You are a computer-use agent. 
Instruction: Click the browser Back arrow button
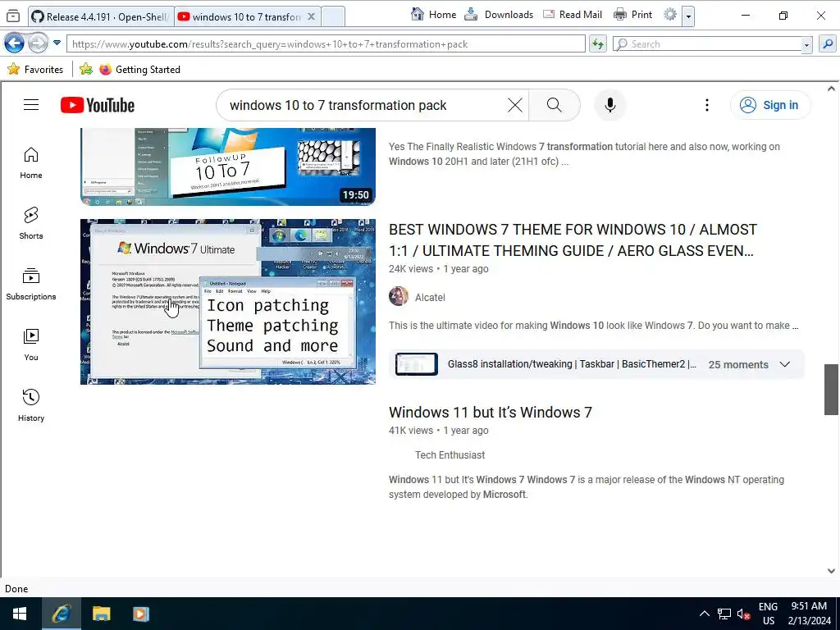click(14, 43)
